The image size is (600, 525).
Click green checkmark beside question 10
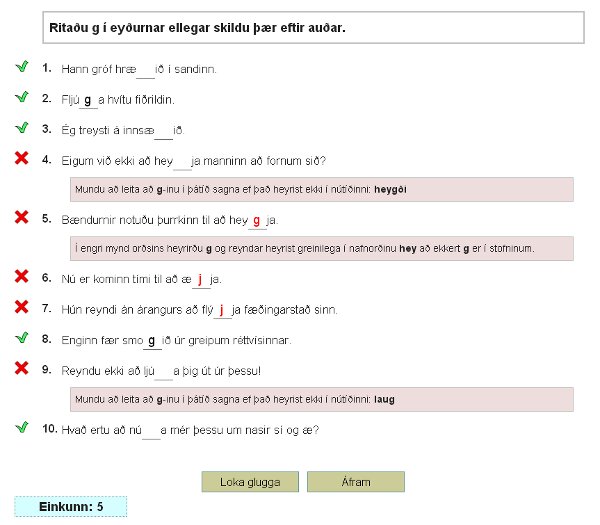pos(21,427)
